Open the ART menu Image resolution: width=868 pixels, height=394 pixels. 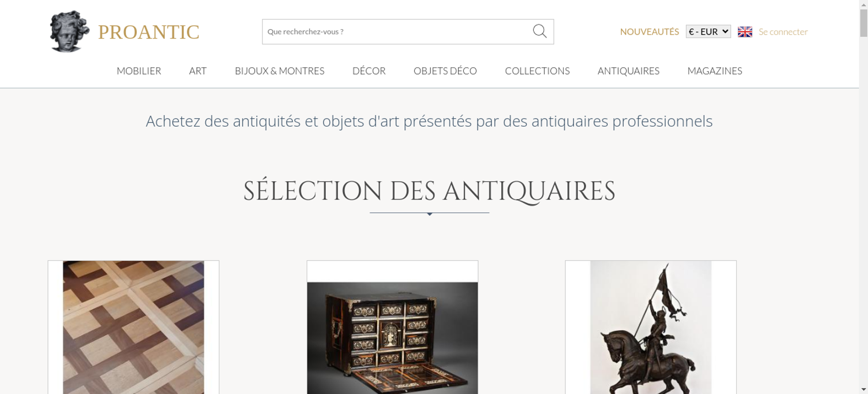click(x=198, y=71)
